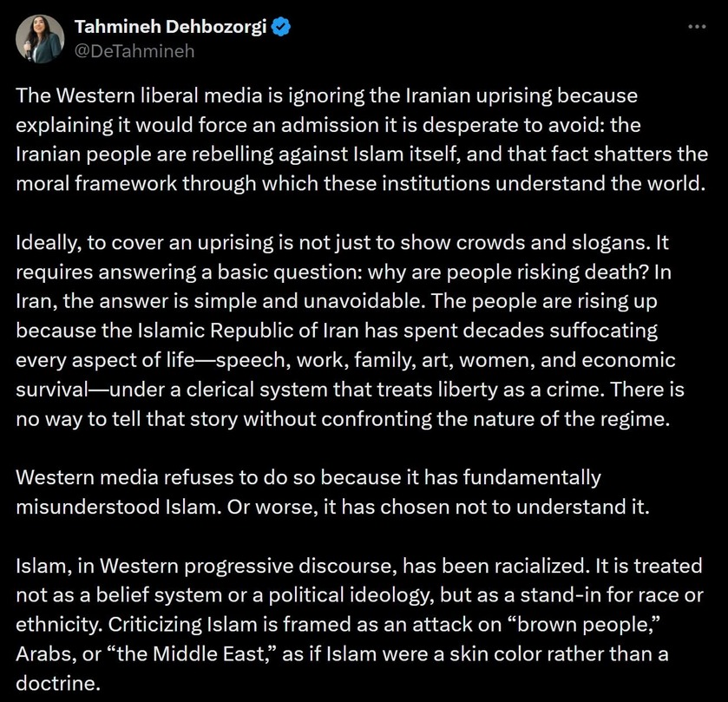728x702 pixels.
Task: Click the display name Tahmineh Dehbozorgi
Action: (172, 28)
